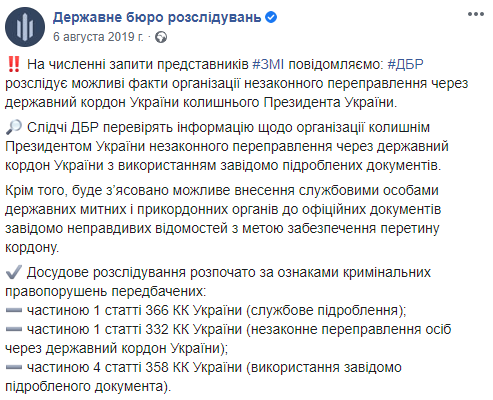Open the #ДБР hashtag
The image size is (493, 400).
405,64
